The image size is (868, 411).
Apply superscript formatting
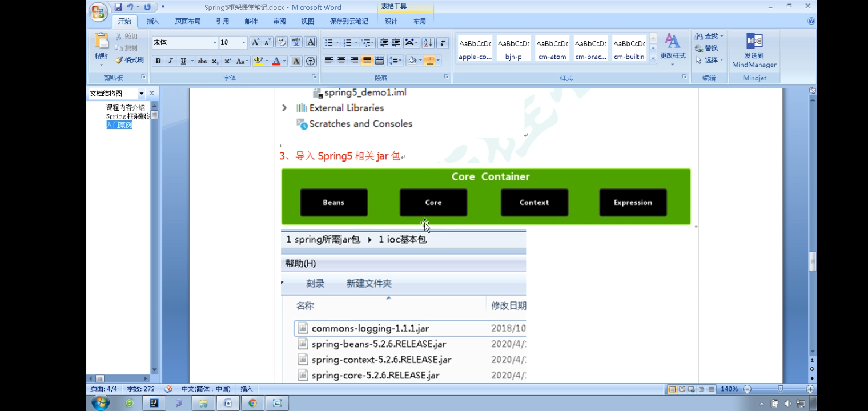pyautogui.click(x=227, y=61)
